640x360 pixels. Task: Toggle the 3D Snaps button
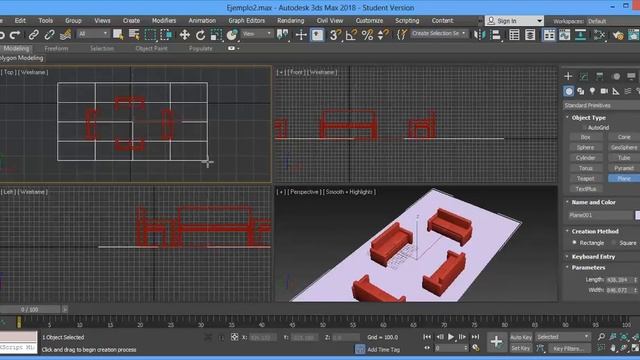[x=335, y=35]
